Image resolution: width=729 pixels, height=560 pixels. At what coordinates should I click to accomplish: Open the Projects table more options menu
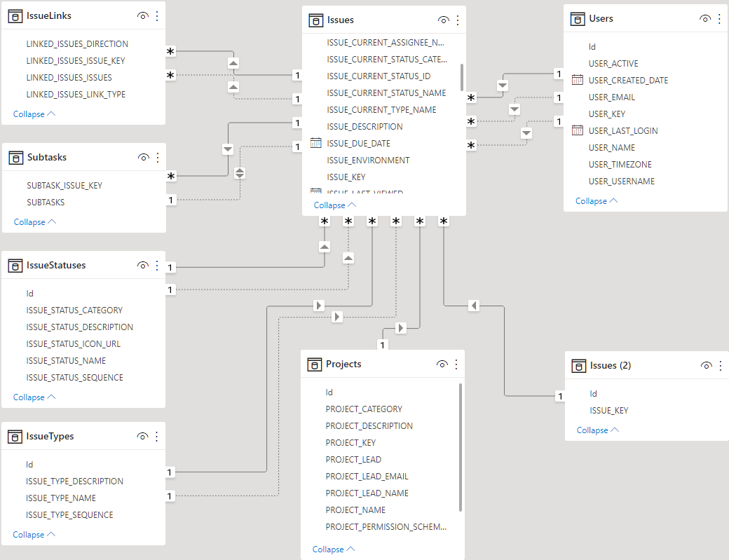point(456,364)
